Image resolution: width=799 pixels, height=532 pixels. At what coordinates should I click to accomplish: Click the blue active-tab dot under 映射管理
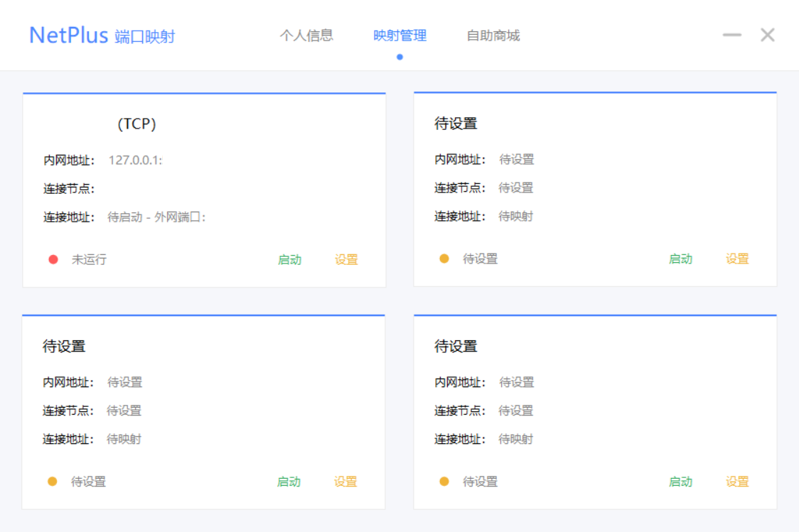[399, 57]
